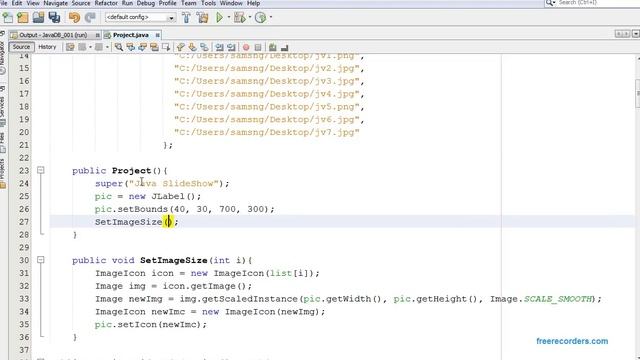Click the Image.SCALE_SMOOTH constant
This screenshot has height=360, width=640.
click(x=541, y=299)
